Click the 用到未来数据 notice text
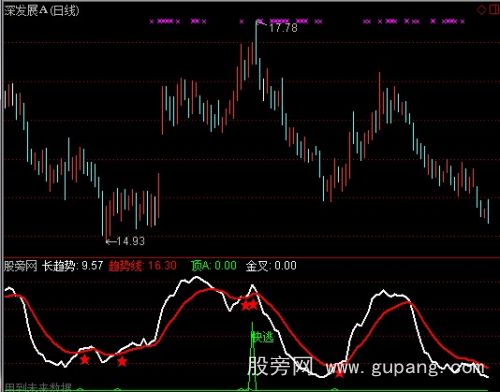This screenshot has height=392, width=500. [x=38, y=387]
